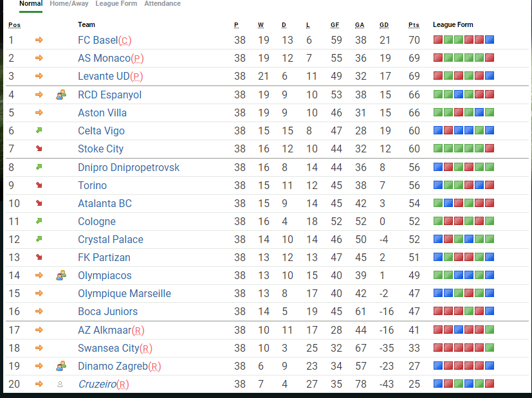This screenshot has height=398, width=532.
Task: Select the Attendance tab
Action: point(162,4)
